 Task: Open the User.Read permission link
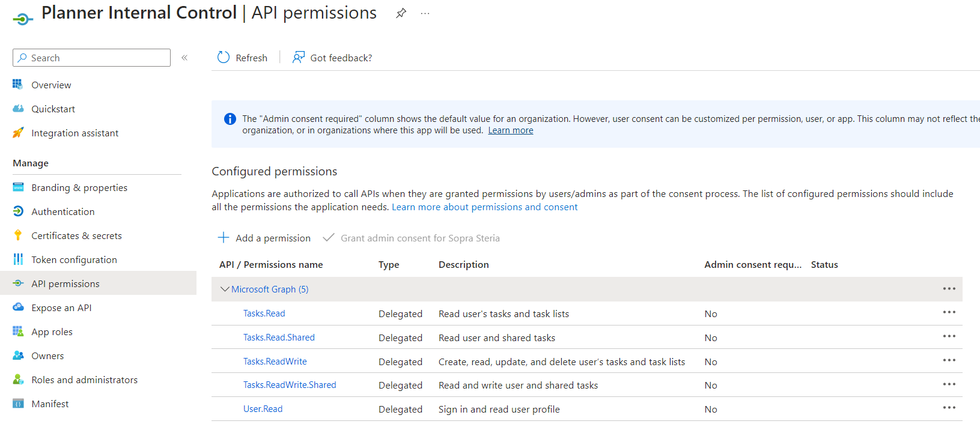(263, 408)
